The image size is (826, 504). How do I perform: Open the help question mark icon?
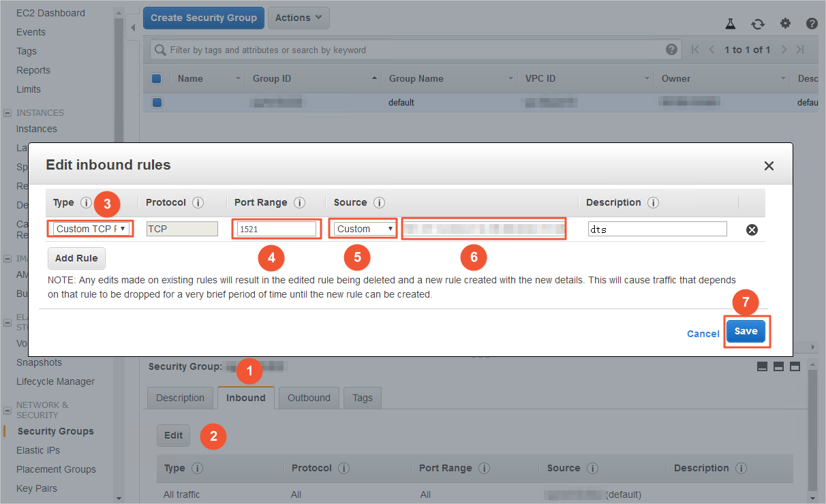point(812,23)
